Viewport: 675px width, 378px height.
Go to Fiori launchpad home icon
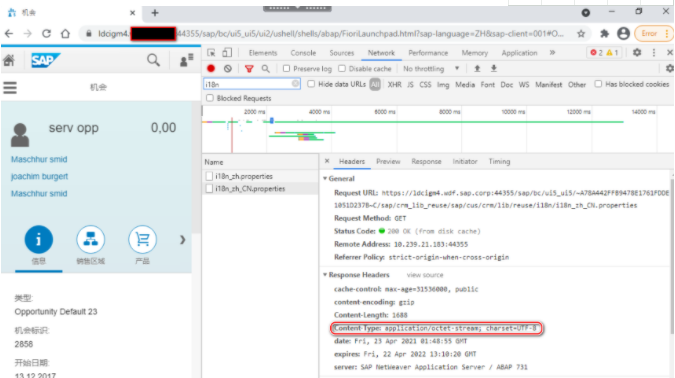click(x=9, y=60)
